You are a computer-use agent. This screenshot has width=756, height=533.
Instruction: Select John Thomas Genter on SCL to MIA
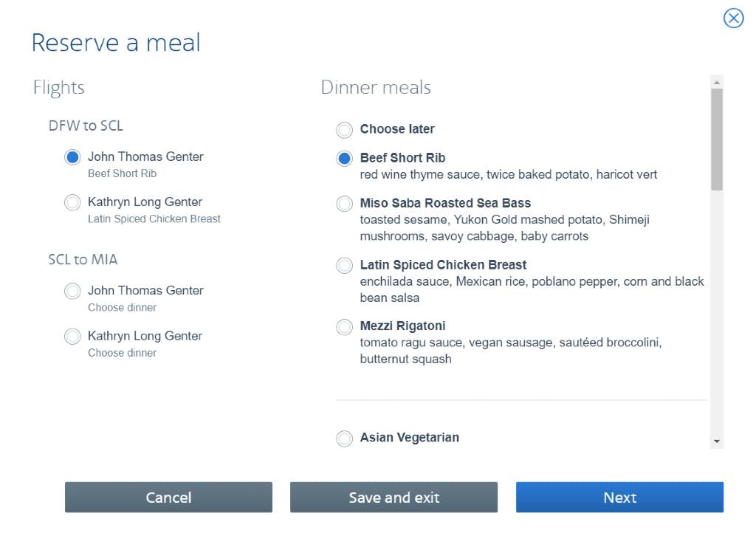[72, 291]
